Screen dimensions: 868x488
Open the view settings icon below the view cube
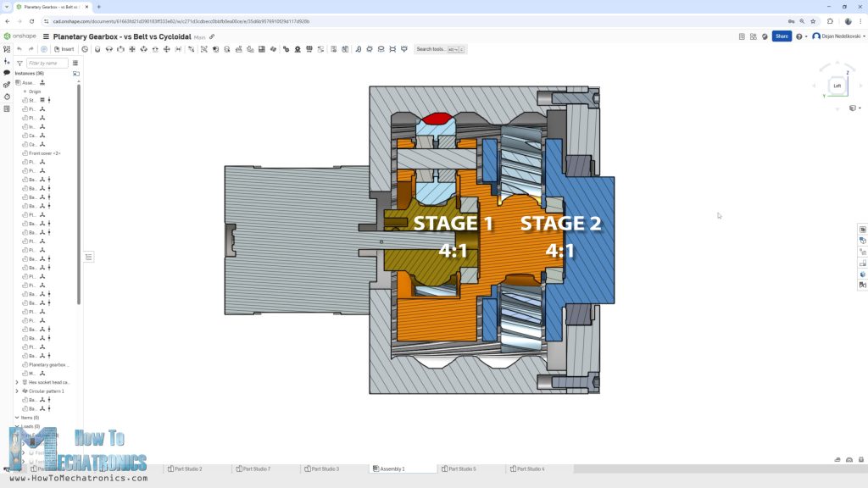(854, 108)
